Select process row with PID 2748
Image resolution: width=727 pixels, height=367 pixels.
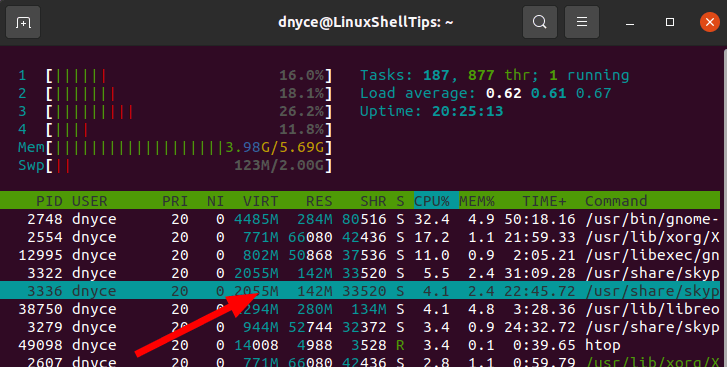(360, 219)
